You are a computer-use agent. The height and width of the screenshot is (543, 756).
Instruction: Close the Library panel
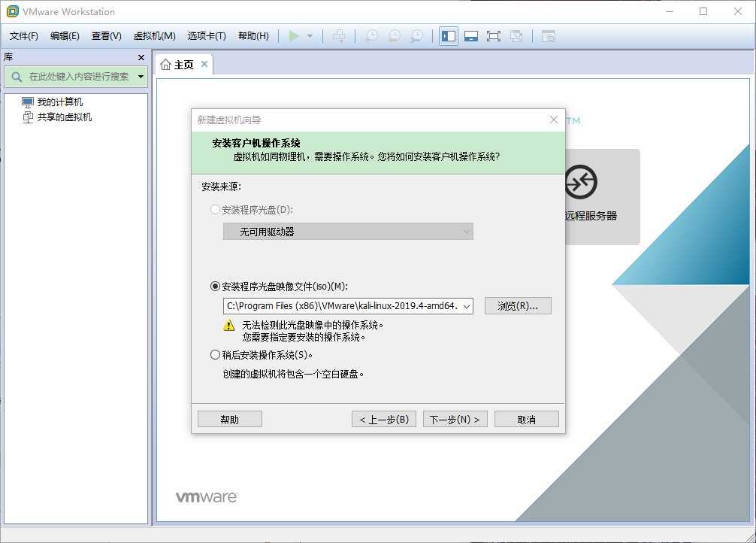click(141, 57)
